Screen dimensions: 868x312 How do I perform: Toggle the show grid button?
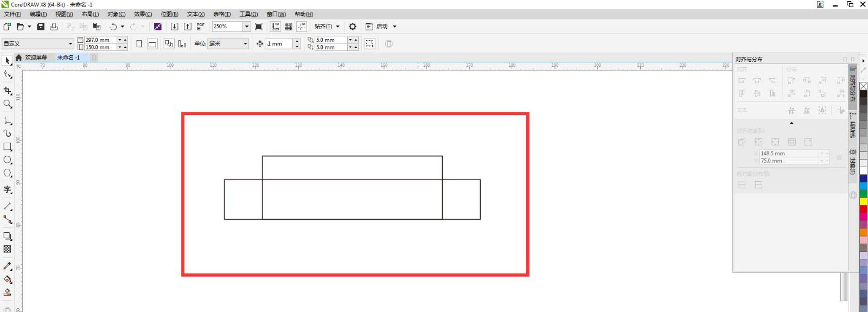pos(289,27)
